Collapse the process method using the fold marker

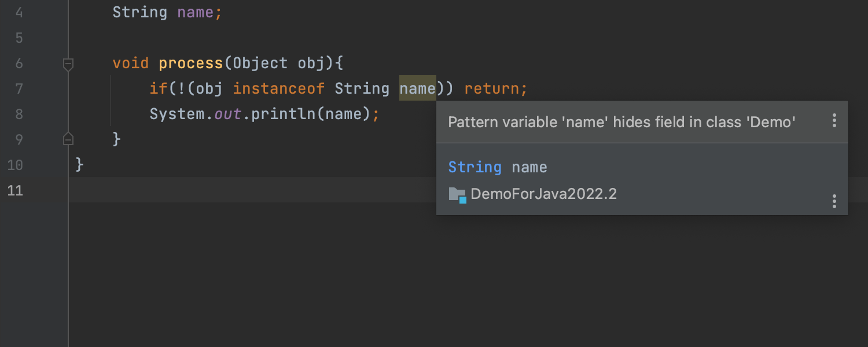[68, 64]
